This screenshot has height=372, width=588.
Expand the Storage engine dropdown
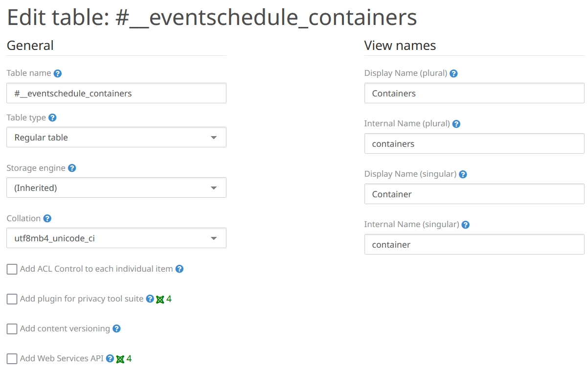(x=116, y=188)
